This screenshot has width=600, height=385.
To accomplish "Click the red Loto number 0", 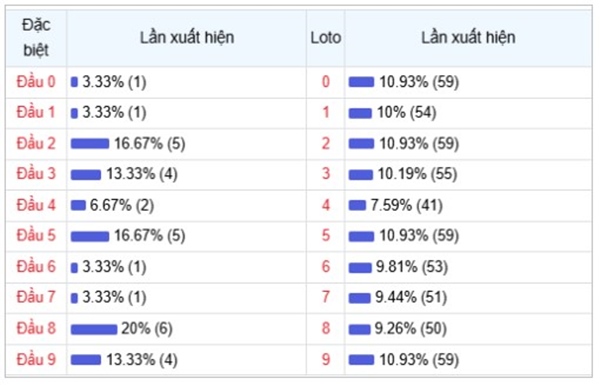I will point(326,82).
